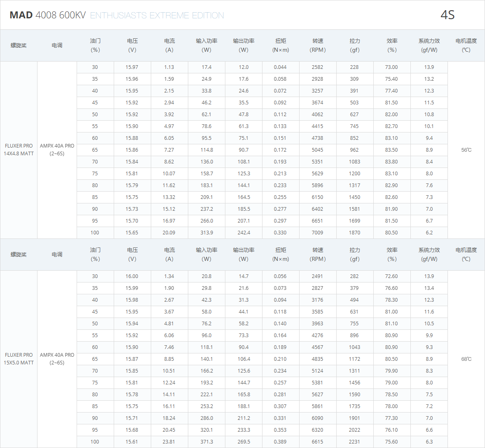Select the torque value 0.056
The image size is (485, 448).
point(280,276)
